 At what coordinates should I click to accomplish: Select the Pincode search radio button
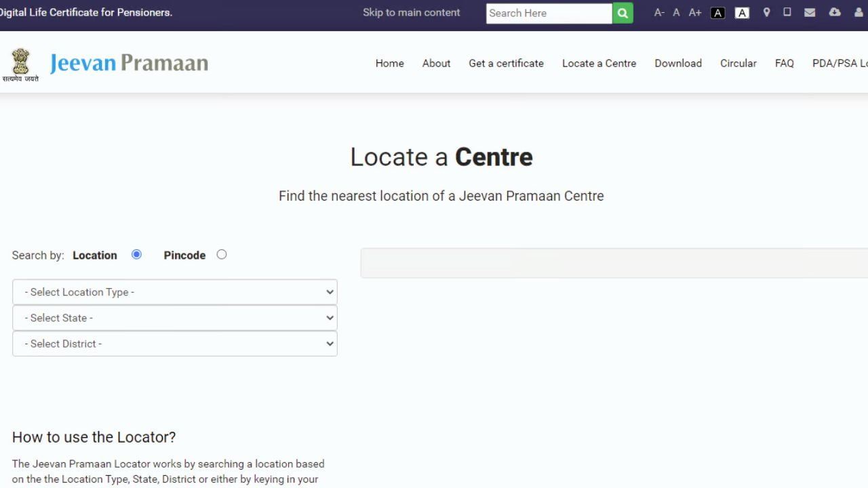[x=222, y=254]
